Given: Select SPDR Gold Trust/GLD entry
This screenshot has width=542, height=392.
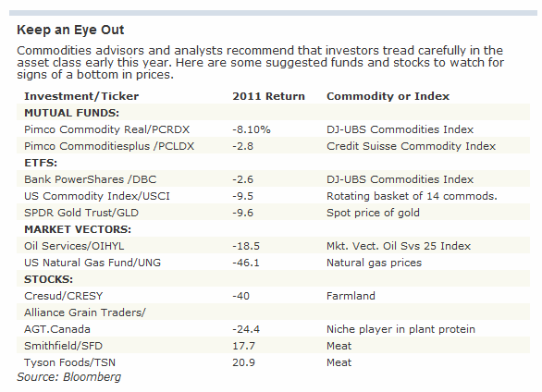Looking at the screenshot, I should pyautogui.click(x=81, y=213).
